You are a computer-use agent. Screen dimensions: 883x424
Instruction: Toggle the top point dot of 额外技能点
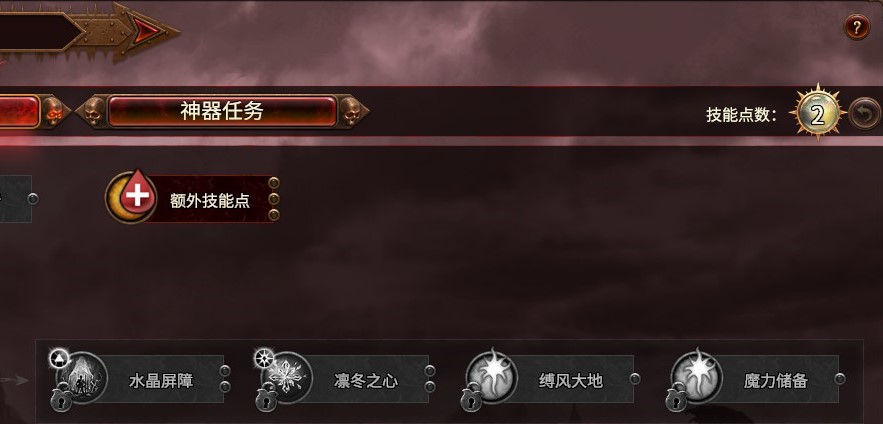point(274,182)
